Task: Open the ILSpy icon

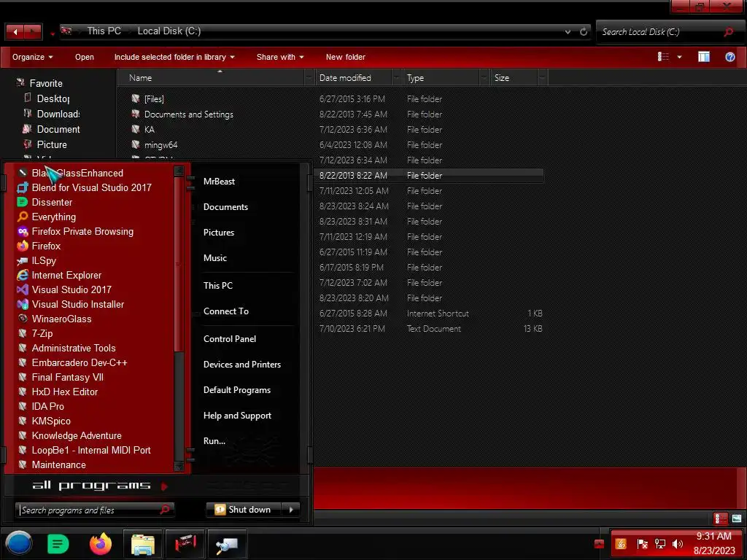Action: pos(23,260)
